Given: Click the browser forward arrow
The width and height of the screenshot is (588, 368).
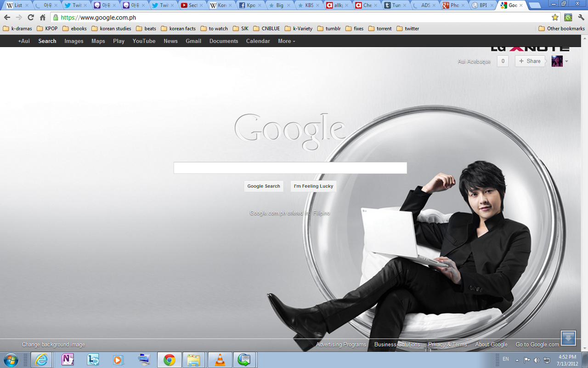Looking at the screenshot, I should [19, 17].
